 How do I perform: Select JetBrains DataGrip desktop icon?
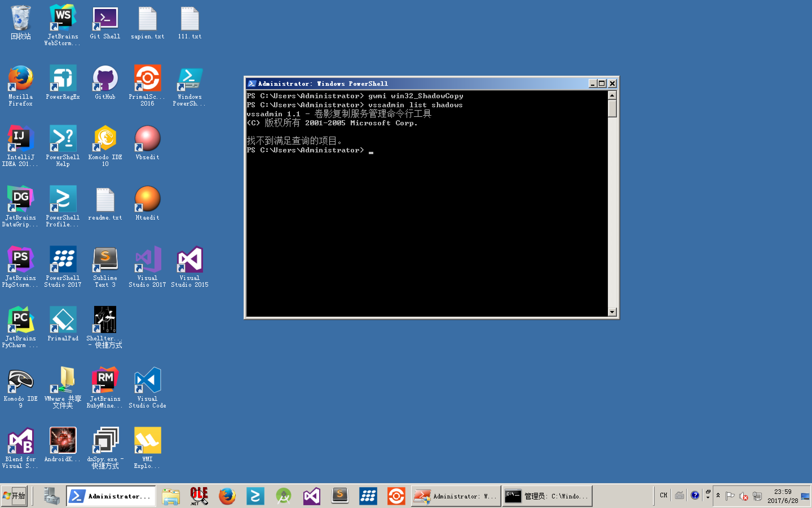pos(21,206)
